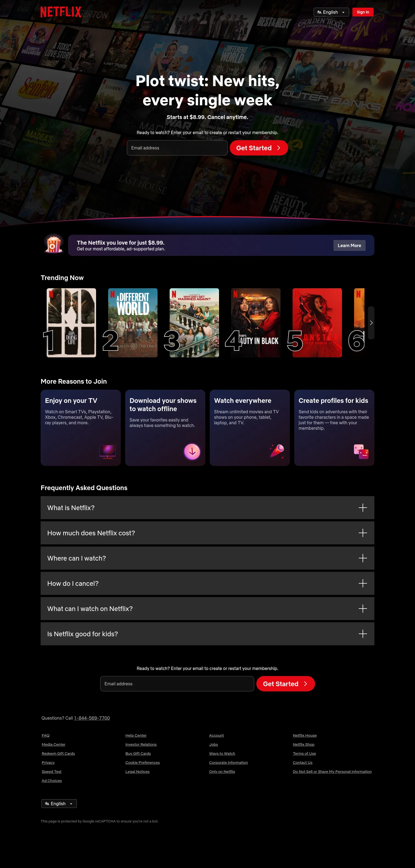
Task: Open the Redeem Gift Cards link
Action: [58, 753]
